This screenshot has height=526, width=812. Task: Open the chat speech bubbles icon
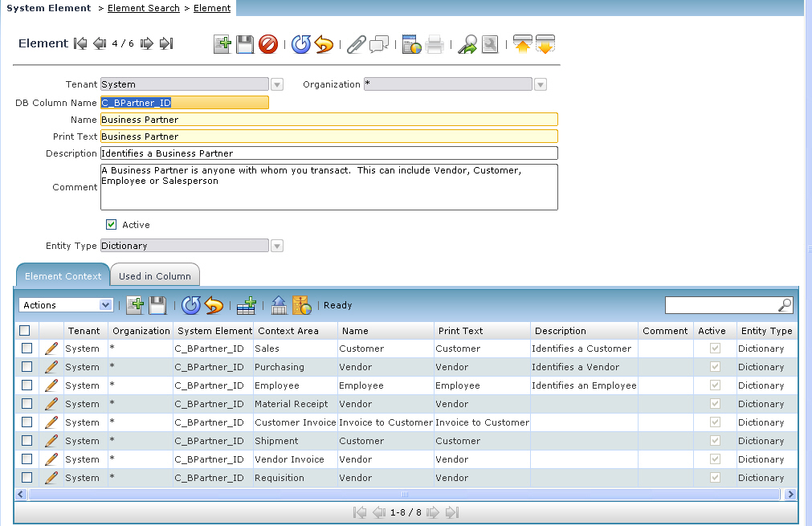pos(379,44)
